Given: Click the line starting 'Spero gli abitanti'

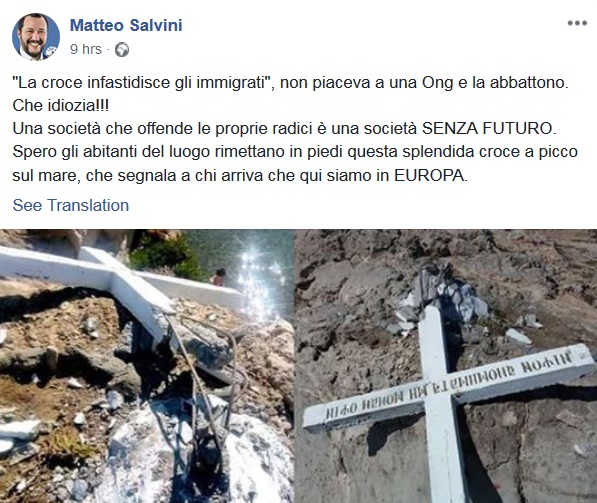Looking at the screenshot, I should [x=295, y=152].
